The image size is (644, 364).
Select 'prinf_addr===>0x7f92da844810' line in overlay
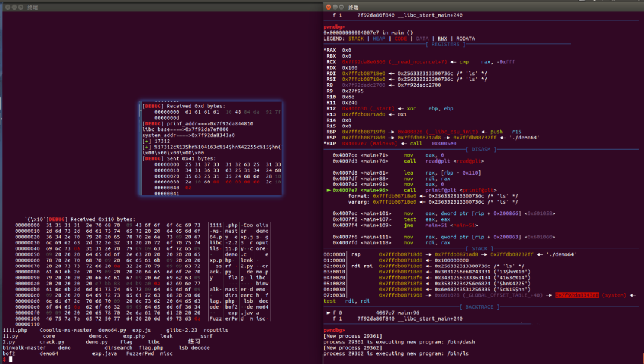coord(210,123)
